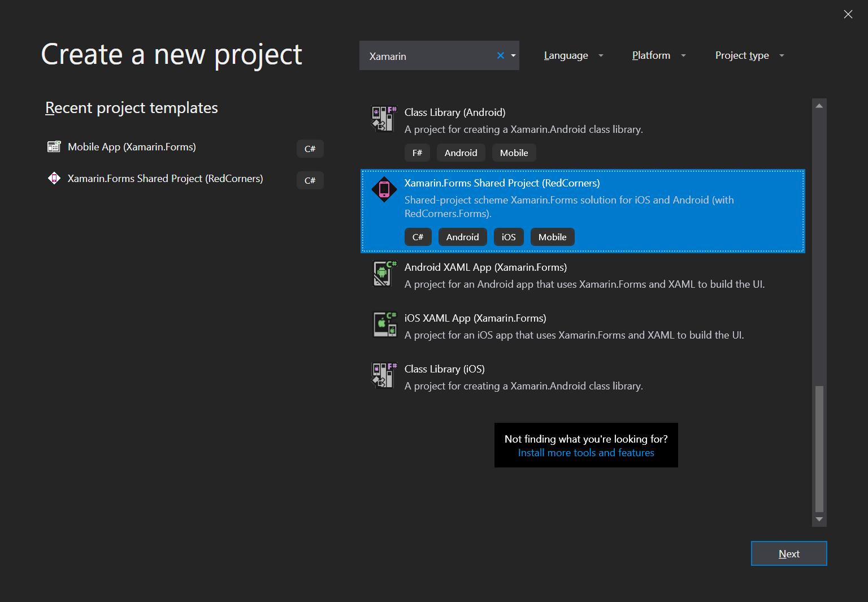Close the Create a new project dialog

(848, 14)
